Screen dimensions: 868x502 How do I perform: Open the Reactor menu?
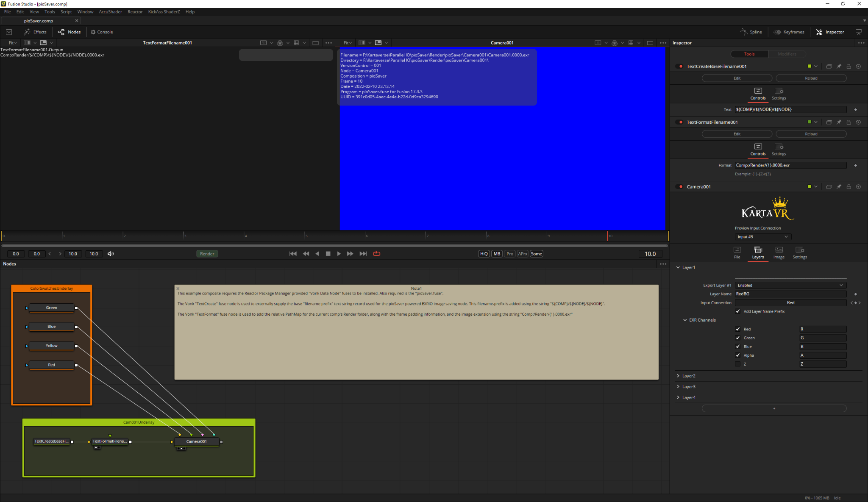[x=135, y=12]
